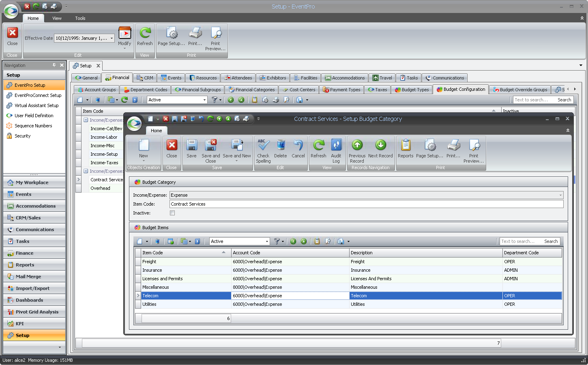Viewport: 588px width, 365px height.
Task: Refresh the Budget Category record
Action: click(318, 148)
